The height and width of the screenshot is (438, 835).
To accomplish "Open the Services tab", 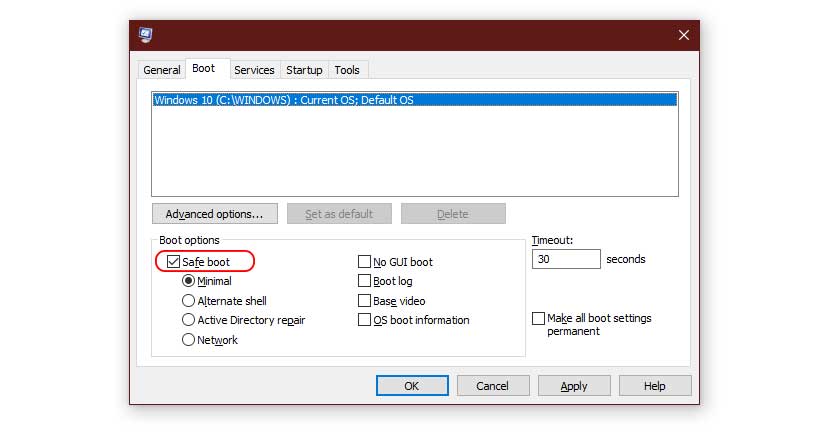I will (254, 70).
